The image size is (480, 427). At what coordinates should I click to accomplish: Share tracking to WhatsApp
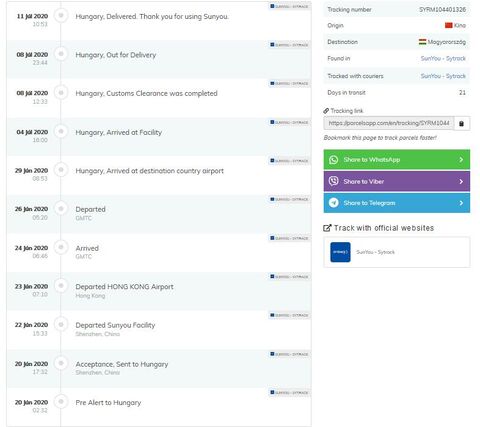tap(397, 160)
